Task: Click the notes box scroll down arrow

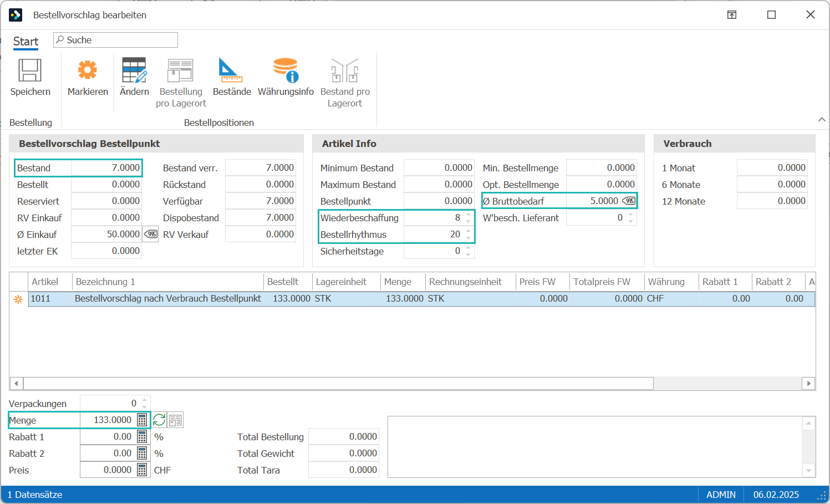Action: coord(809,471)
